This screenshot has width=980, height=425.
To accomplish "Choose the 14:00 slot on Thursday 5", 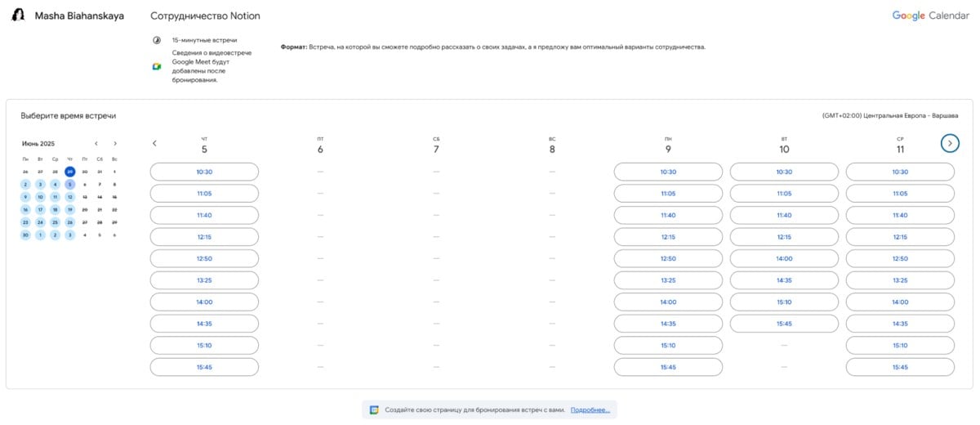I will click(204, 302).
